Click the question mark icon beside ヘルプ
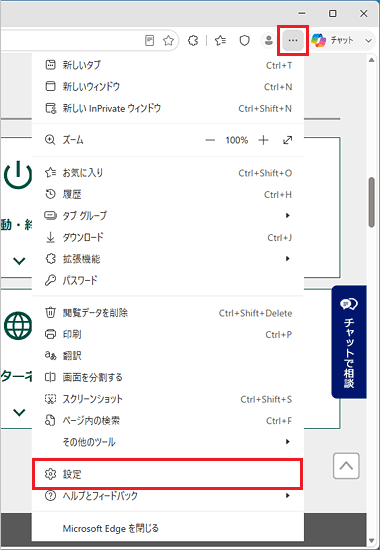Screen dimensions: 380x550 point(51,496)
